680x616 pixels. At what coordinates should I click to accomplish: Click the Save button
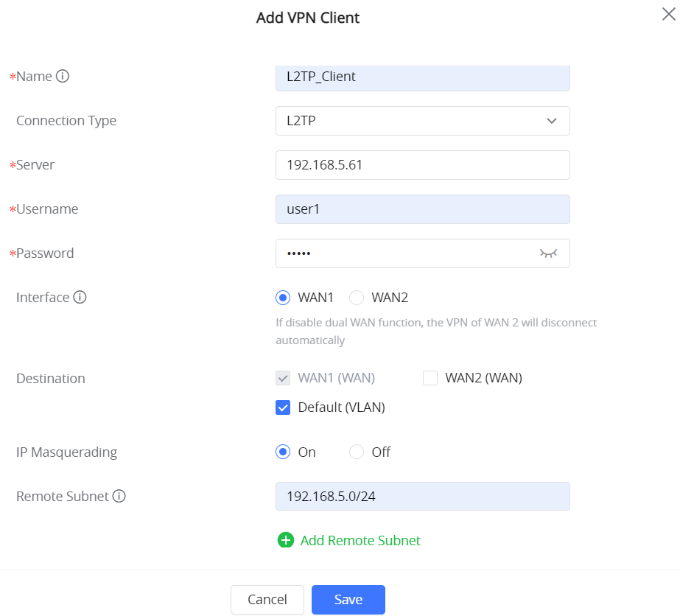point(348,600)
